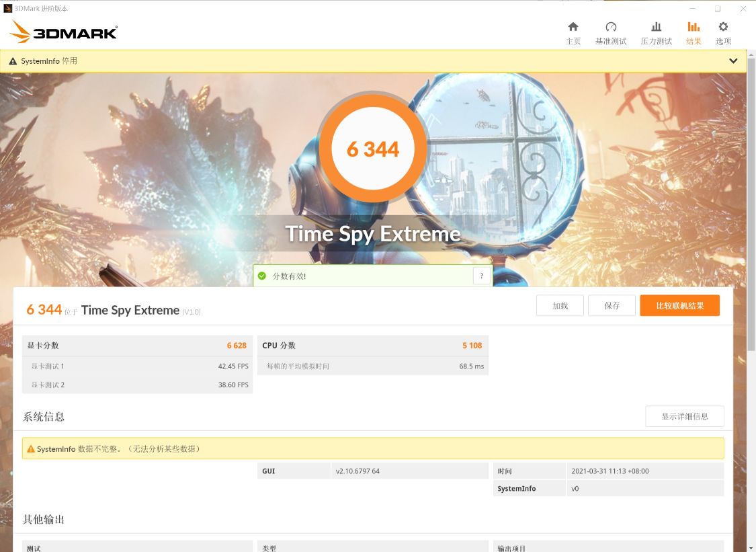Click the 输出项目 column header
The image size is (756, 552).
coord(511,549)
